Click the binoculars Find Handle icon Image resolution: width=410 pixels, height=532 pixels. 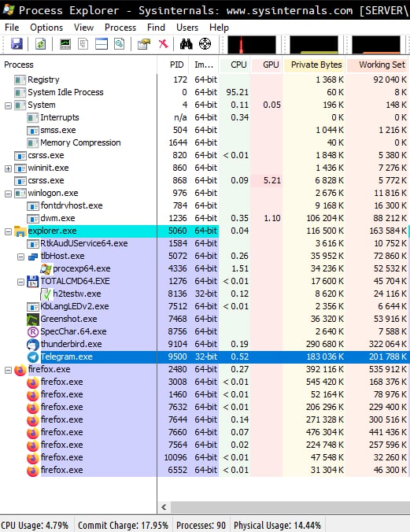coord(186,44)
